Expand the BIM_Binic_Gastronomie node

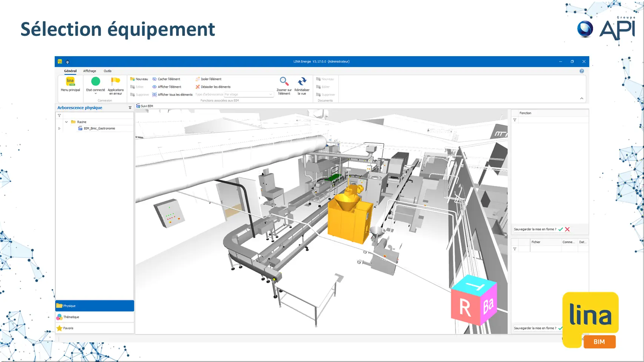59,129
